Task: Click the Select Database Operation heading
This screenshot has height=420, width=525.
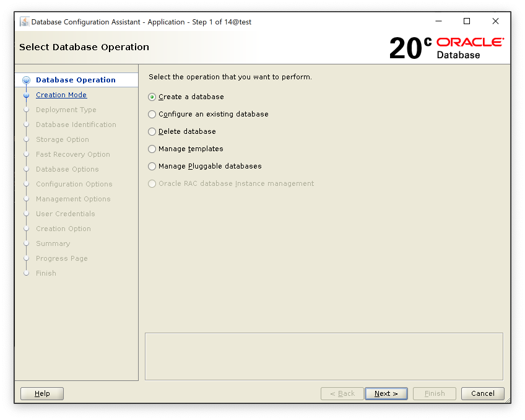Action: (84, 47)
